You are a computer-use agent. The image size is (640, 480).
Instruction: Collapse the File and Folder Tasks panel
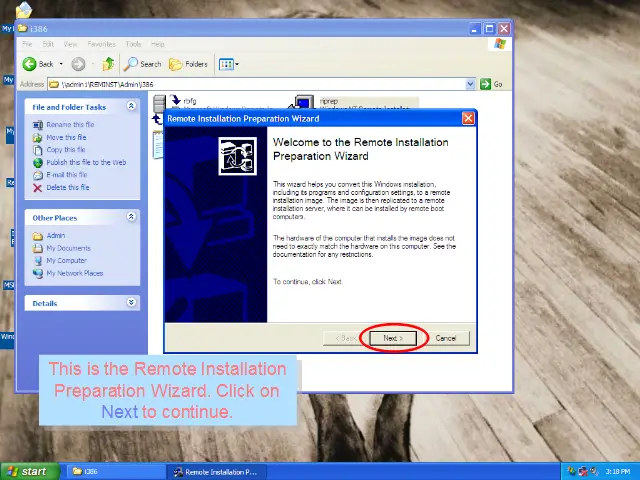[131, 106]
